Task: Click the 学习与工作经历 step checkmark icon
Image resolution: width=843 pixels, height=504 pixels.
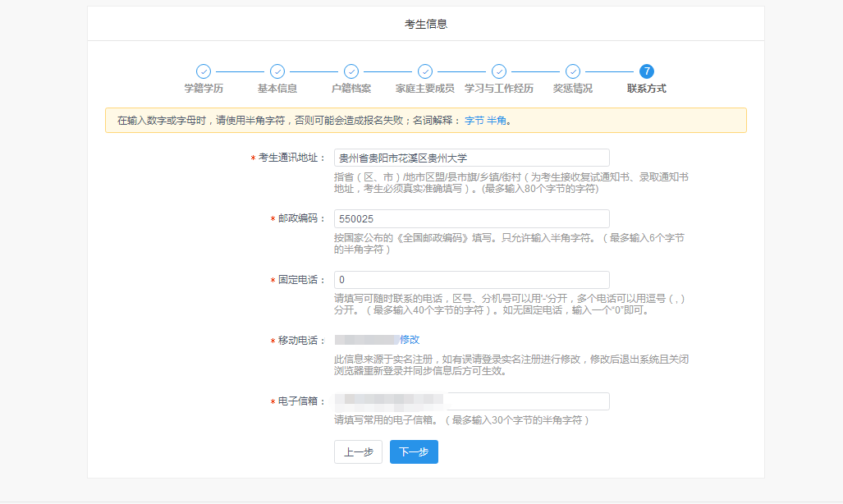Action: click(x=499, y=71)
